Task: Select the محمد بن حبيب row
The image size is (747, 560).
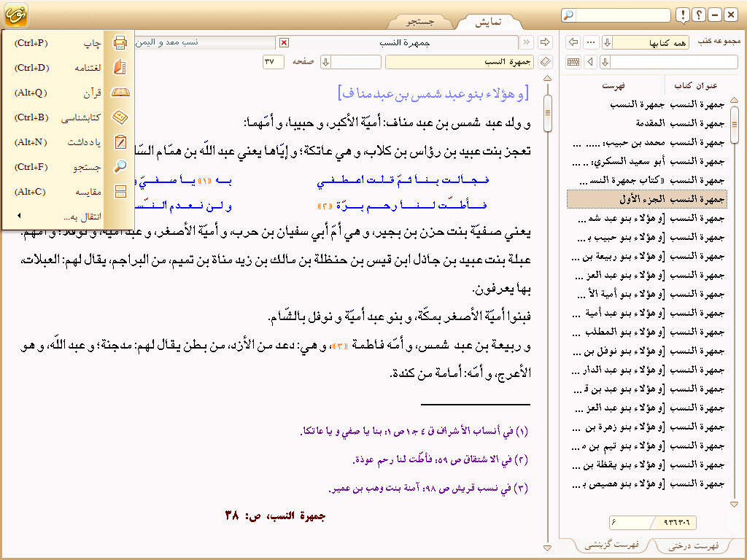Action: (x=647, y=142)
